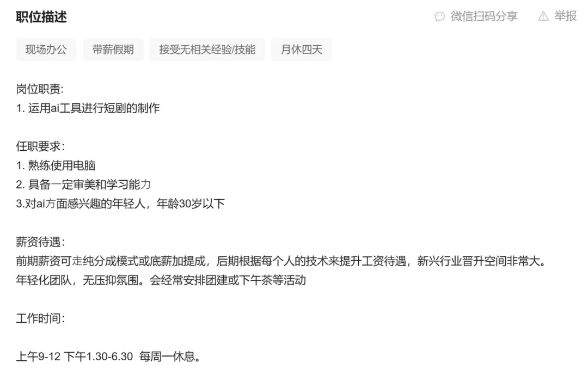The width and height of the screenshot is (588, 375).
Task: Click the report warning triangle icon
Action: (x=543, y=16)
